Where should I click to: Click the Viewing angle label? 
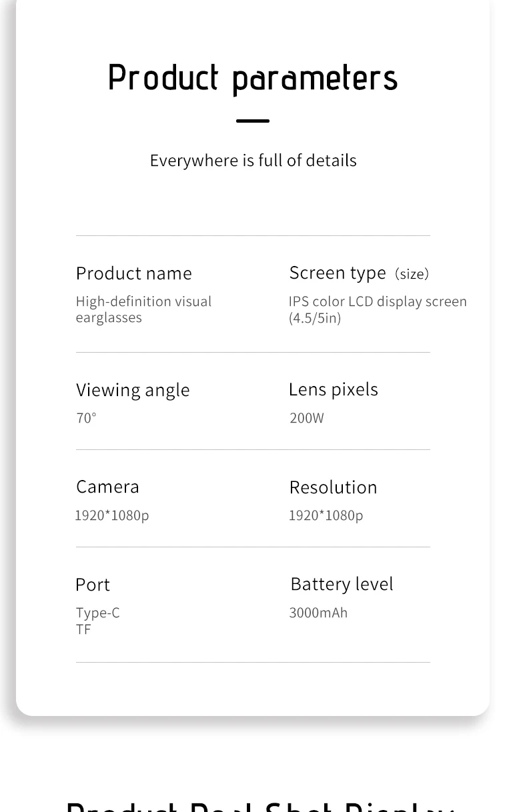pos(133,390)
